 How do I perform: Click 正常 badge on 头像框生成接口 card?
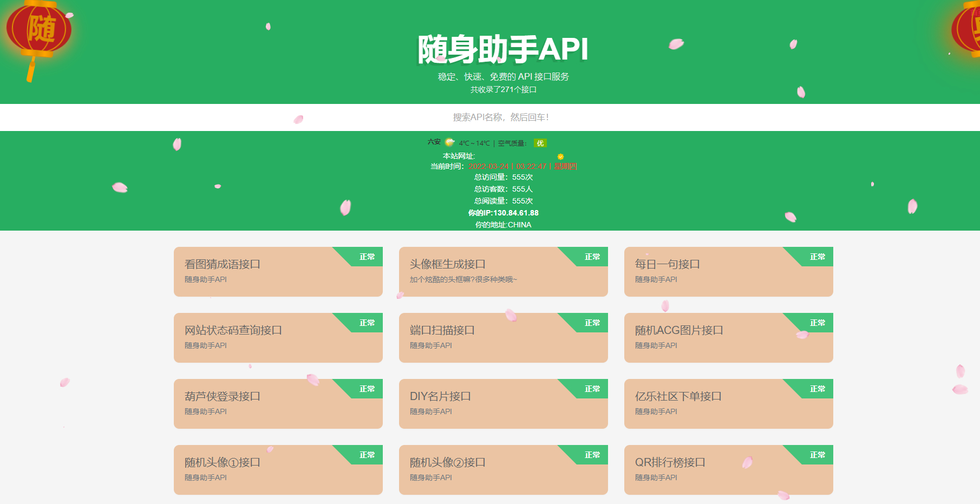coord(592,257)
